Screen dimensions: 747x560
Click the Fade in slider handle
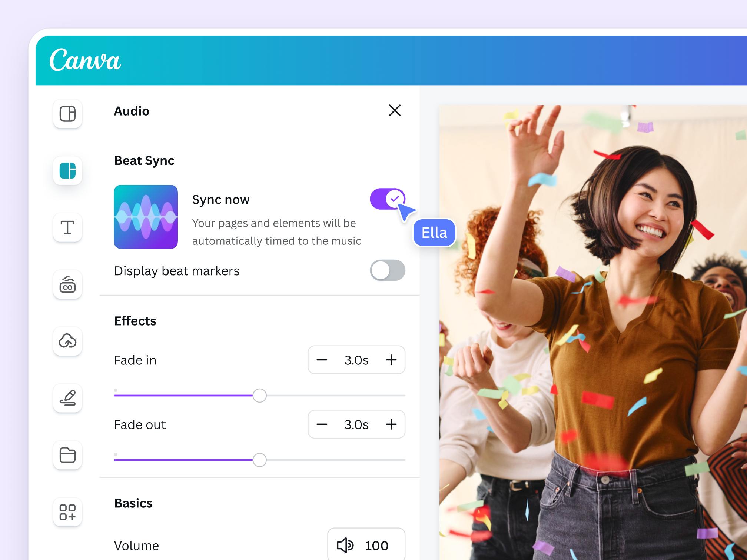click(x=259, y=396)
